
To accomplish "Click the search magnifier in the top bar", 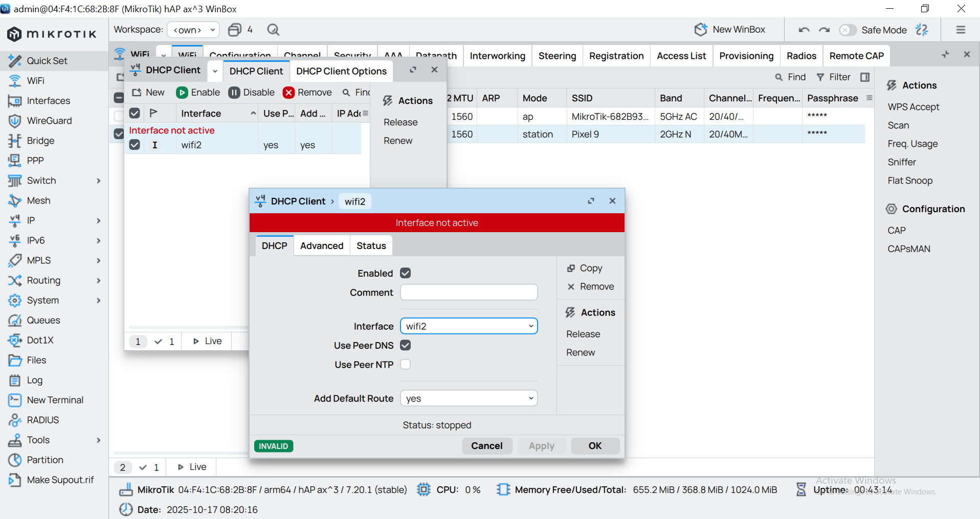I will [x=273, y=30].
